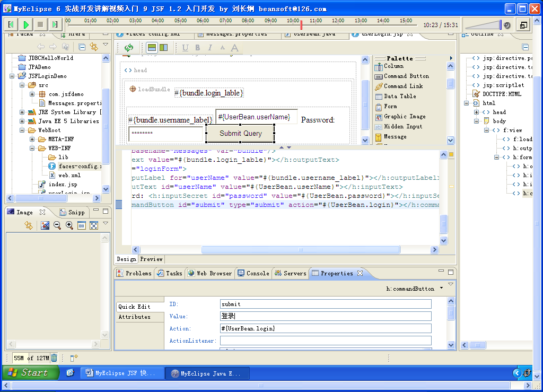
Task: Click the ID input field with submit
Action: [326, 304]
